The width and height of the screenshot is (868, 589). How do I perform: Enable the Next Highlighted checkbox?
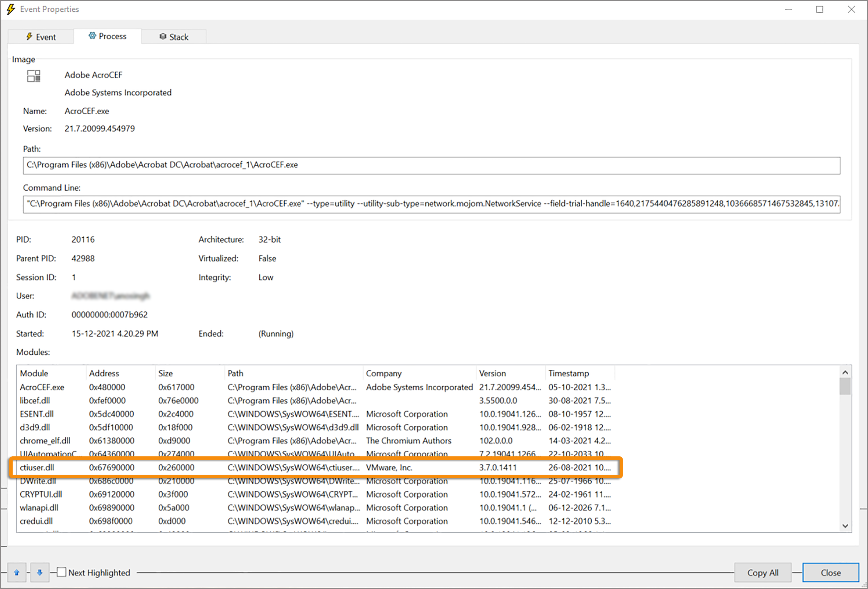click(x=62, y=571)
